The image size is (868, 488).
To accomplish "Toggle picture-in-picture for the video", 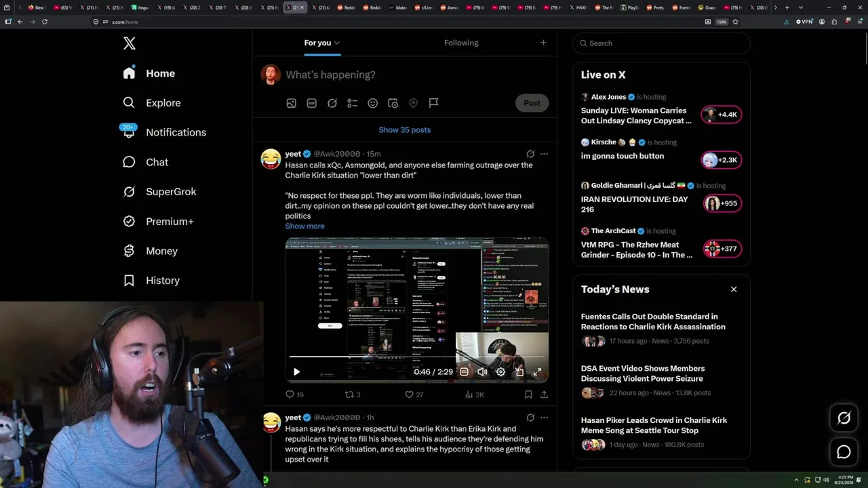I will pyautogui.click(x=519, y=372).
